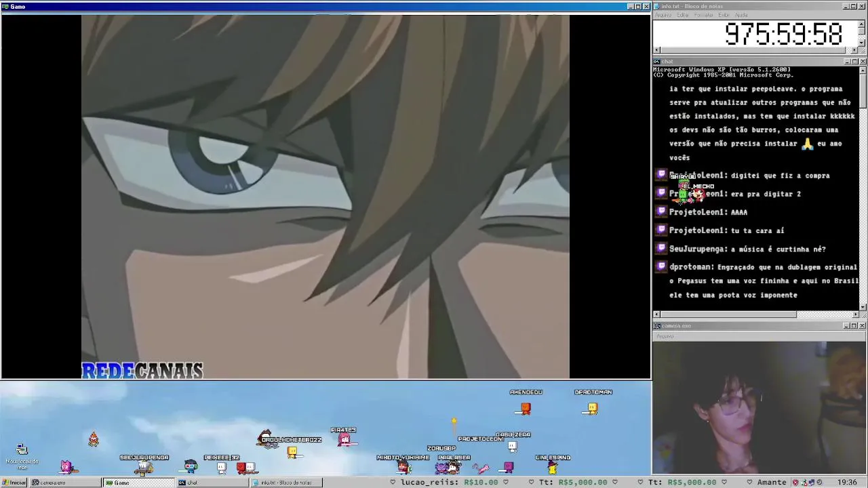Click the system tray clock 19:36
The width and height of the screenshot is (868, 488).
[848, 483]
